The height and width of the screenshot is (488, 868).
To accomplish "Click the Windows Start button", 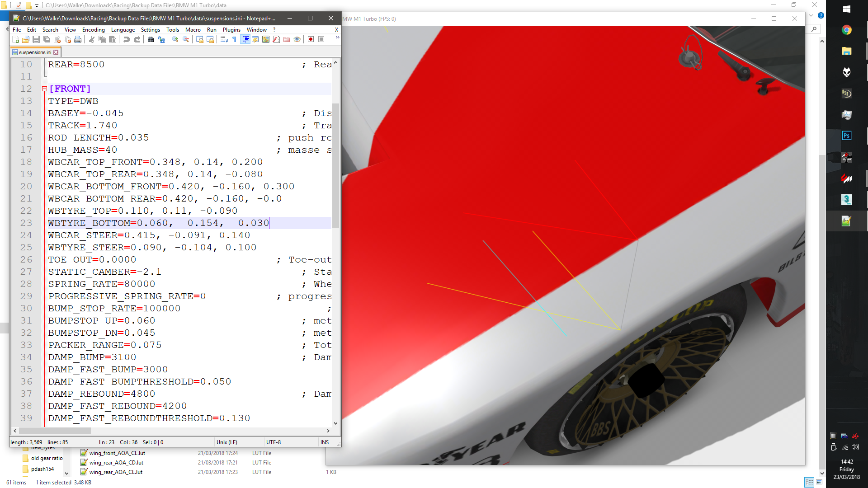I will pos(847,9).
